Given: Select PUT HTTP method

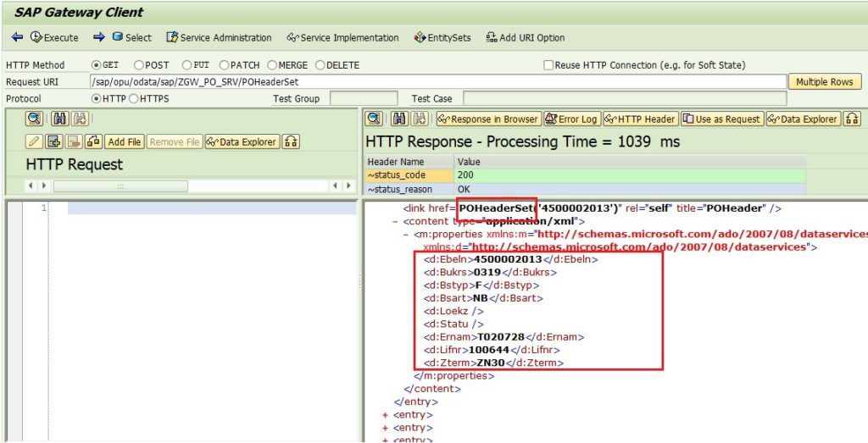Looking at the screenshot, I should 187,65.
